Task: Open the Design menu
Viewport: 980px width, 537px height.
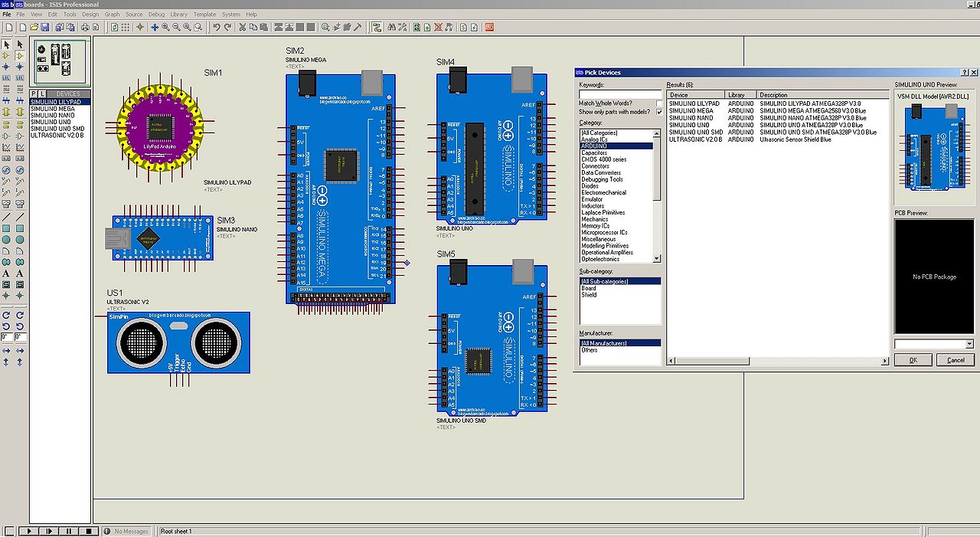Action: click(90, 15)
